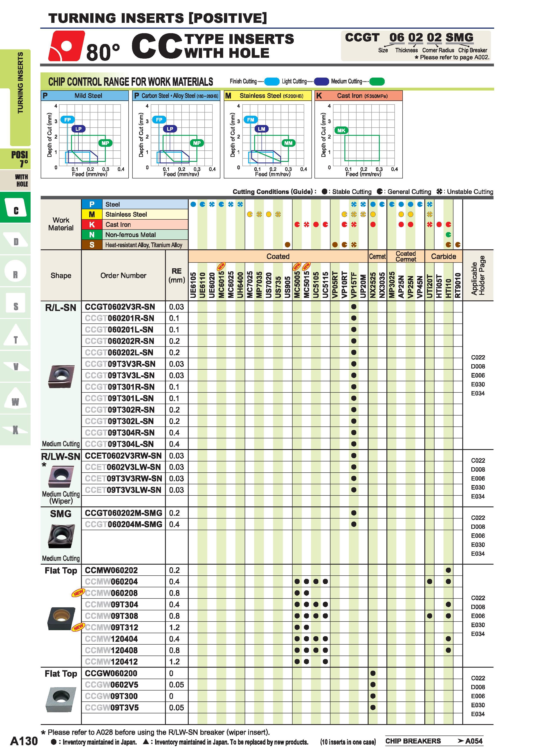Image resolution: width=534 pixels, height=756 pixels.
Task: Click the NX2525 cermet grade header
Action: 373,285
